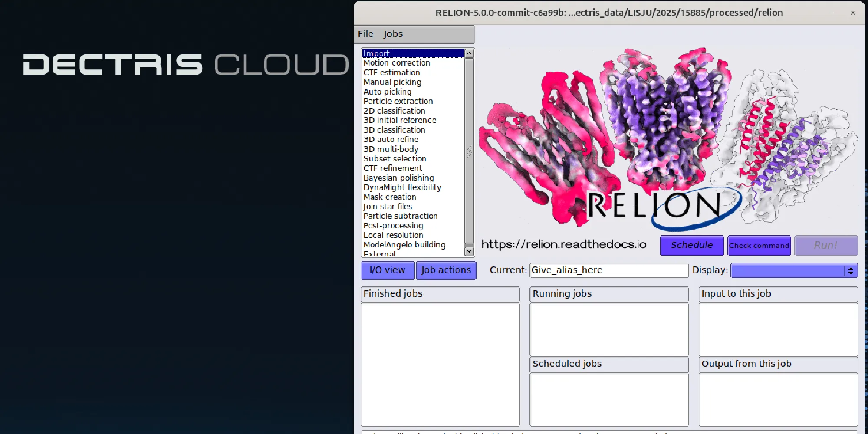Choose DynaMight flexibility job
Image resolution: width=868 pixels, height=434 pixels.
click(x=413, y=187)
